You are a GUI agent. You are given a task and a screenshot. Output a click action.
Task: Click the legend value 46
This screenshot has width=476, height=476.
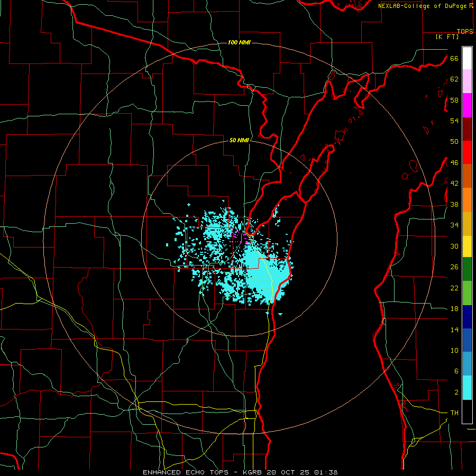454,163
